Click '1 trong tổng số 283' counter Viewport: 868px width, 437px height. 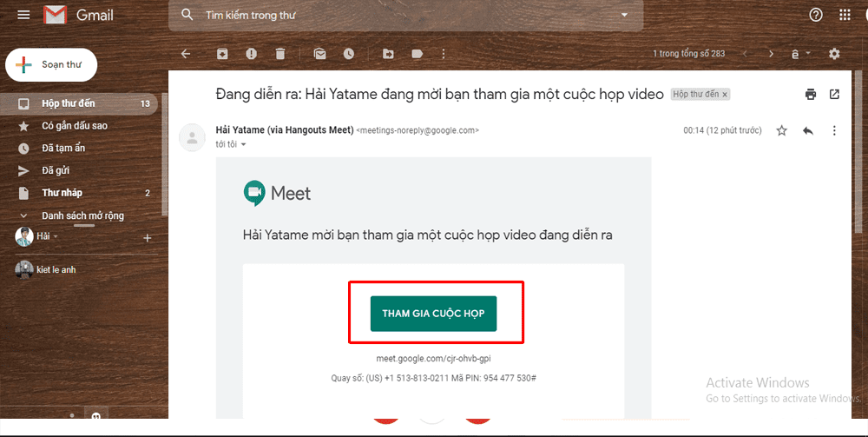pyautogui.click(x=688, y=54)
